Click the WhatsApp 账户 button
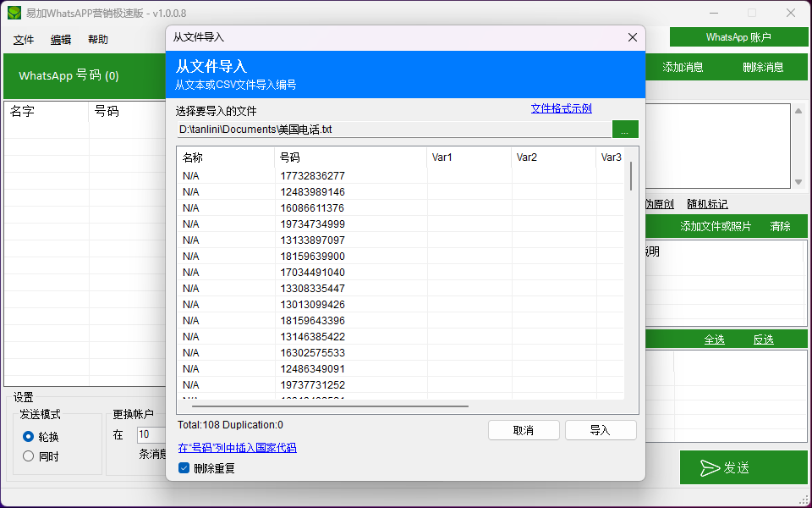The height and width of the screenshot is (508, 812). coord(738,37)
